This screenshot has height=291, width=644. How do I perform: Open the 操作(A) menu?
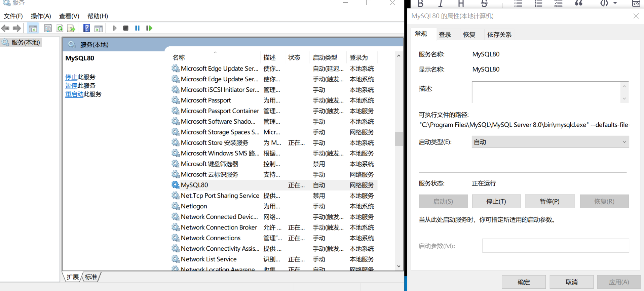point(41,16)
